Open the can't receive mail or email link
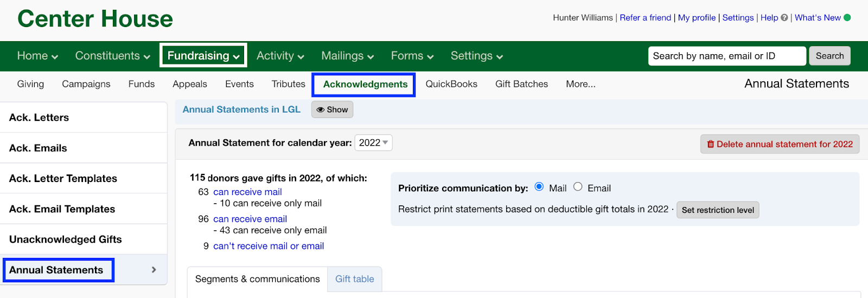The image size is (868, 298). pyautogui.click(x=269, y=246)
